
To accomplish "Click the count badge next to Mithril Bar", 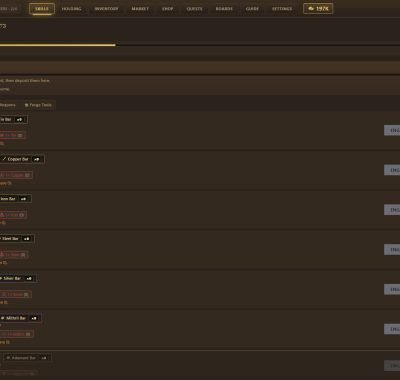I will point(34,318).
